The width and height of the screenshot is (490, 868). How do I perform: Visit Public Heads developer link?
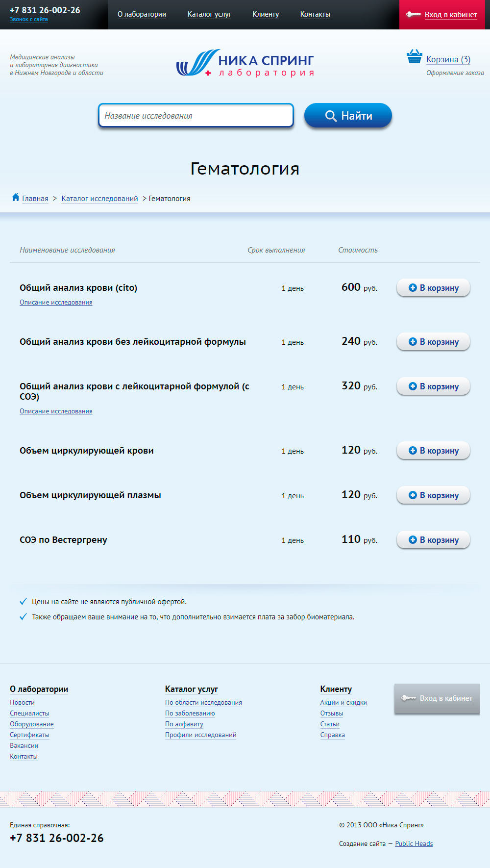(x=414, y=844)
